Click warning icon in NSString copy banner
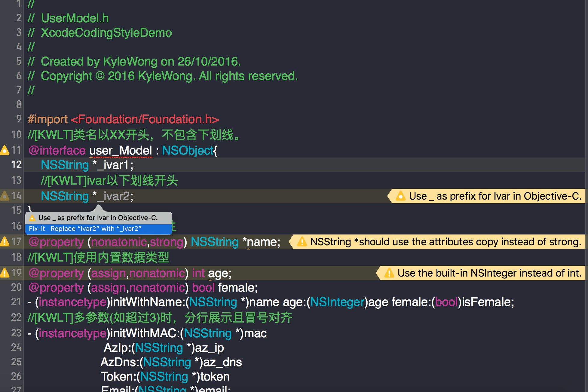 (x=302, y=242)
